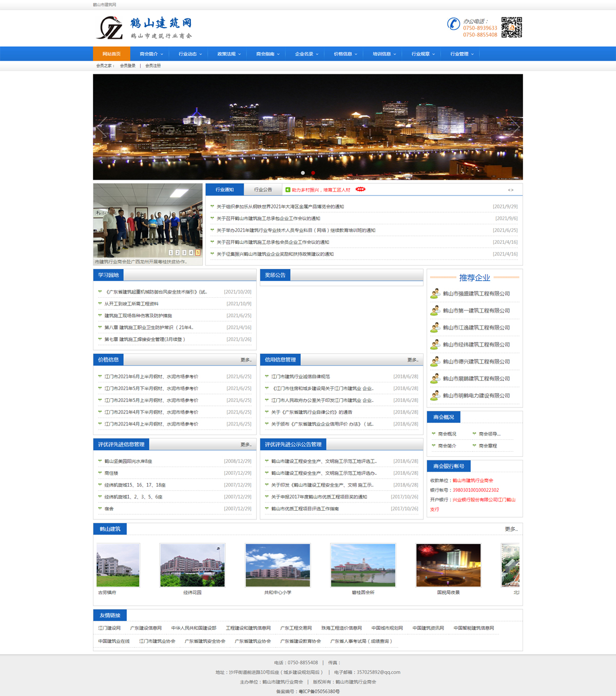Click the office phone icon
This screenshot has height=696, width=616.
tap(454, 24)
